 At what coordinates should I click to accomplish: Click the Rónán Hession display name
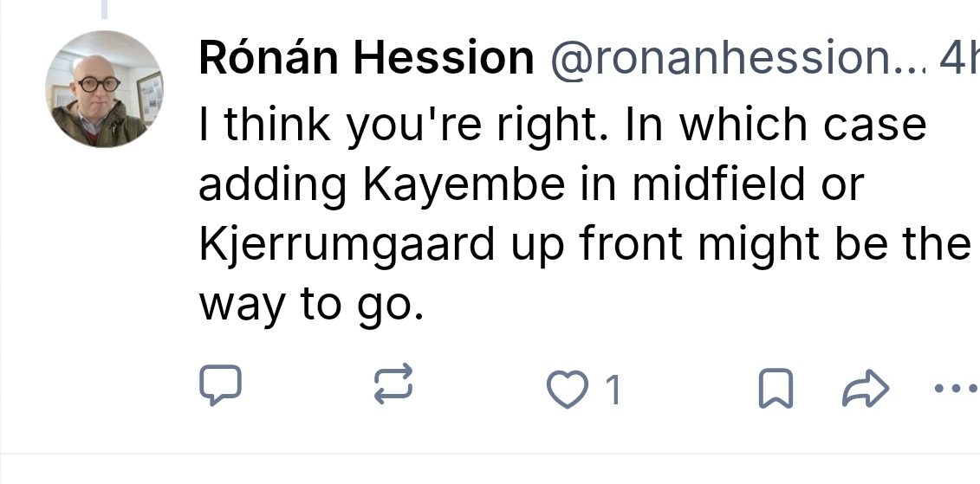click(367, 59)
